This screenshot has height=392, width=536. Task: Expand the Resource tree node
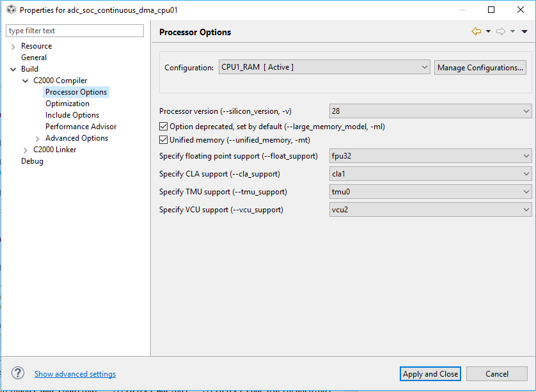(x=13, y=46)
